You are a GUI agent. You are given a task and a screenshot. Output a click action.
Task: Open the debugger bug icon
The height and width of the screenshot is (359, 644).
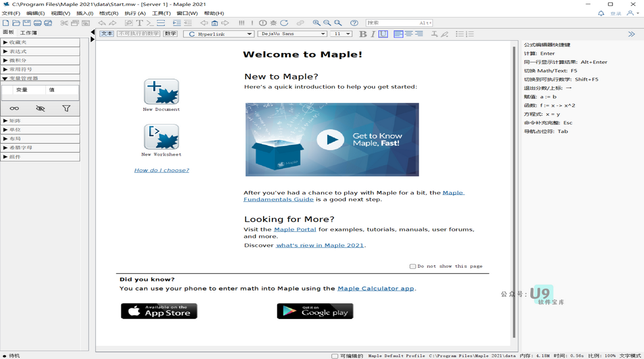[x=274, y=23]
